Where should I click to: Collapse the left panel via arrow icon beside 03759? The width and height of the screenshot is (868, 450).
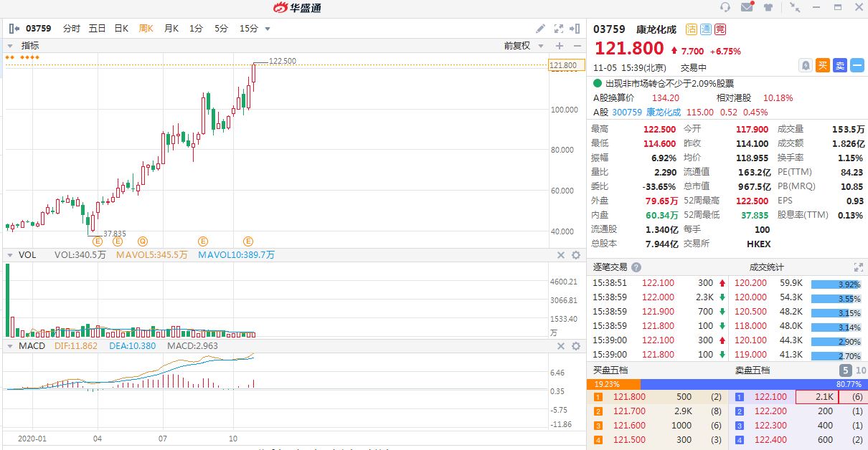click(14, 29)
